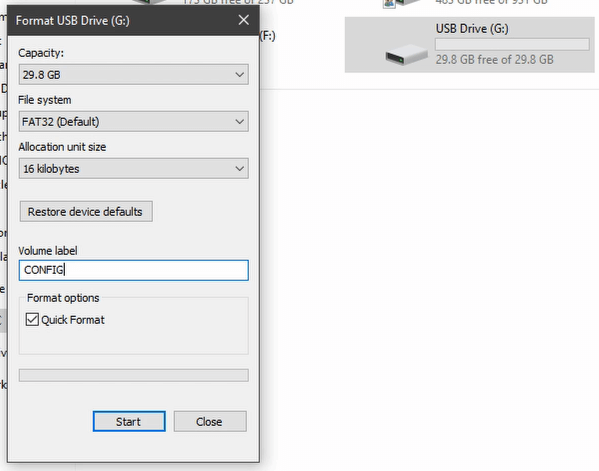Click the '29.8 GB free of 29.8 GB' text
This screenshot has width=599, height=471.
(494, 60)
